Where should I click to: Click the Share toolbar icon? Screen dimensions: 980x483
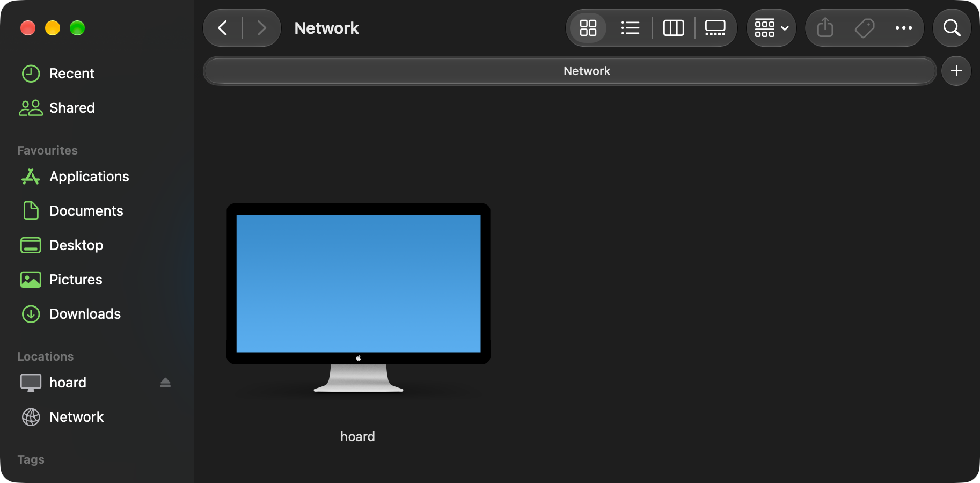[825, 28]
